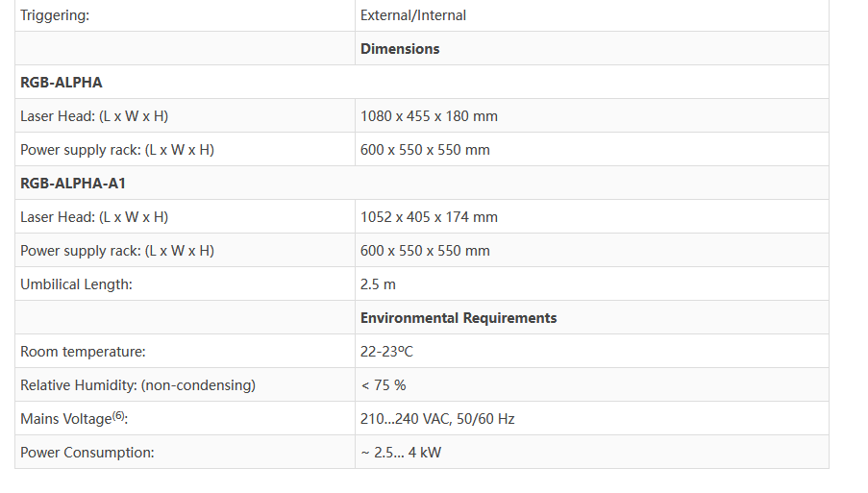Screen dimensions: 868x493
Task: Select the Room temperature label
Action: 83,352
